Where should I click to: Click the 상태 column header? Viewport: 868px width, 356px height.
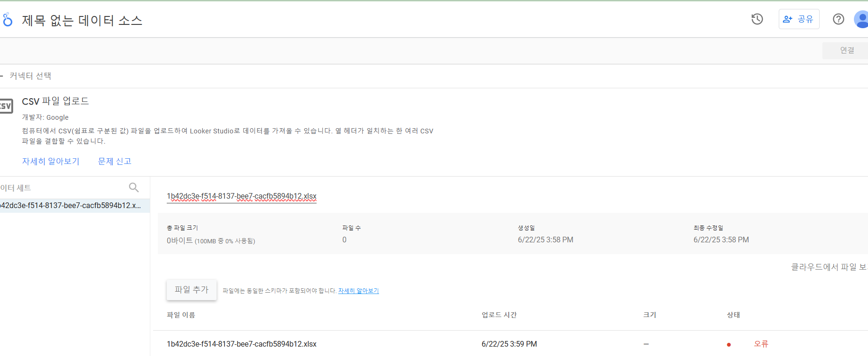[x=733, y=315]
